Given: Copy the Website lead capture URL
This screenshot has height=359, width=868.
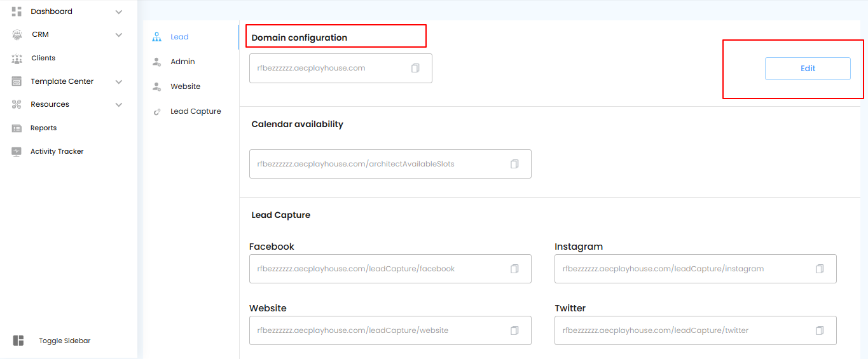Looking at the screenshot, I should coord(514,330).
